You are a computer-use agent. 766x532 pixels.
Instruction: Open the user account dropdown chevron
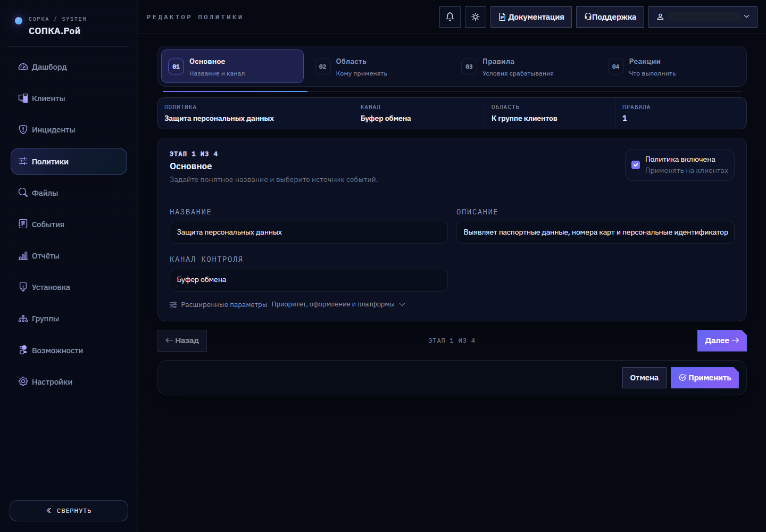click(x=746, y=16)
